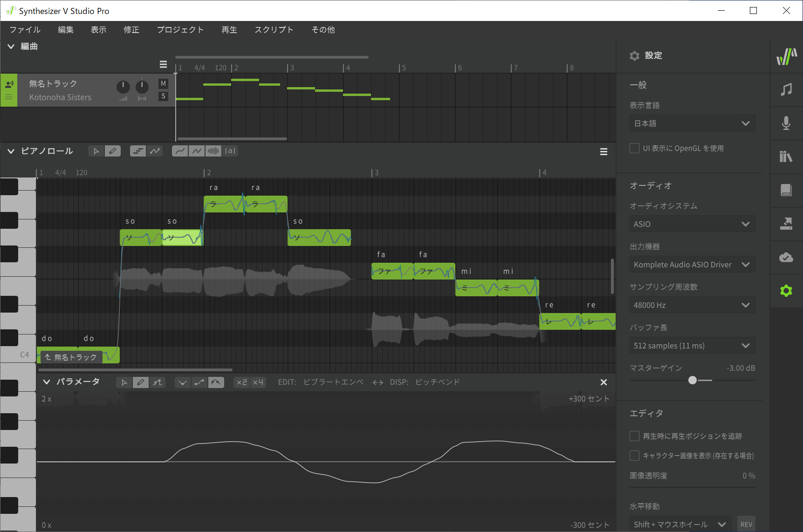Open the プロジェクト menu
Image resolution: width=803 pixels, height=532 pixels.
tap(180, 30)
